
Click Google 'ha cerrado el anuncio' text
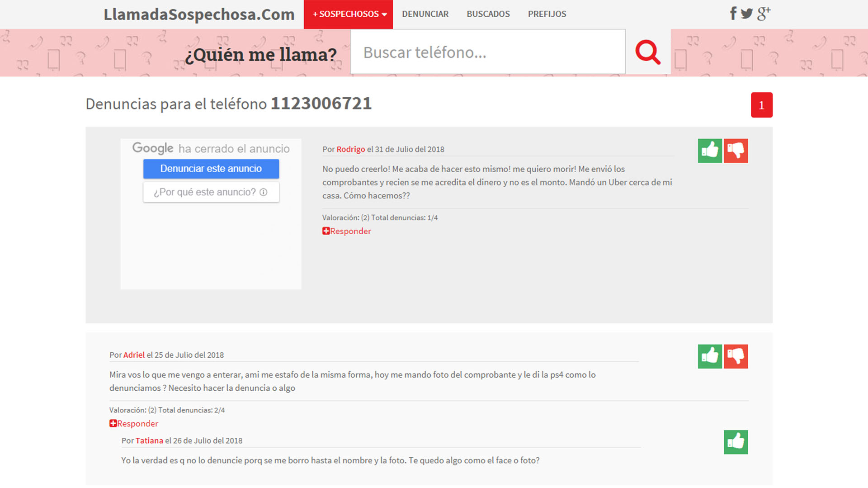pyautogui.click(x=234, y=149)
